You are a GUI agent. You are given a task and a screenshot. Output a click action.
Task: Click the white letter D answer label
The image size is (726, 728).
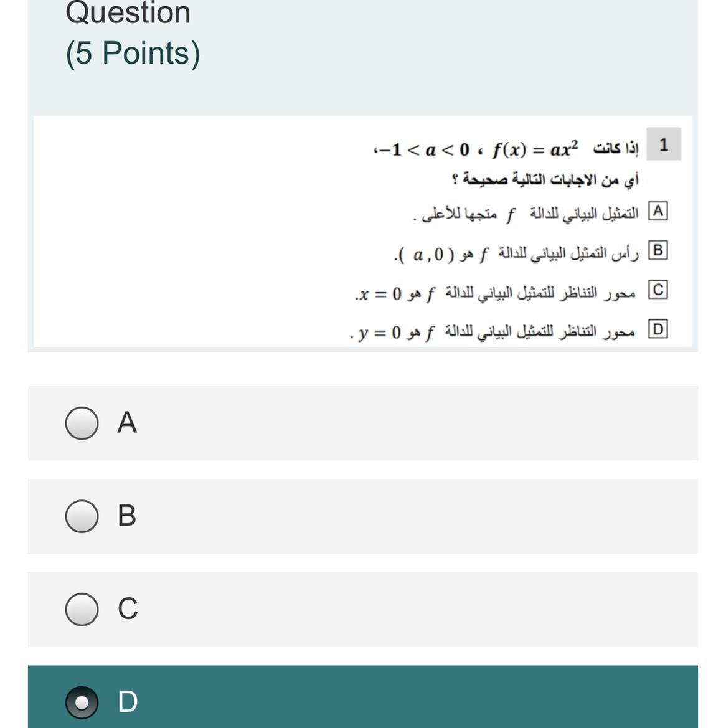(128, 701)
